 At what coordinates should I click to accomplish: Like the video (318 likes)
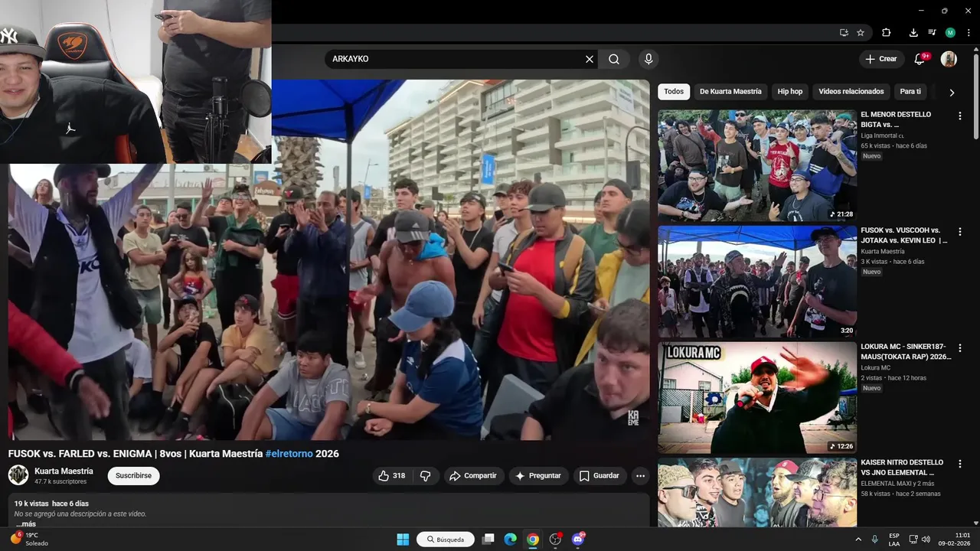pyautogui.click(x=393, y=476)
